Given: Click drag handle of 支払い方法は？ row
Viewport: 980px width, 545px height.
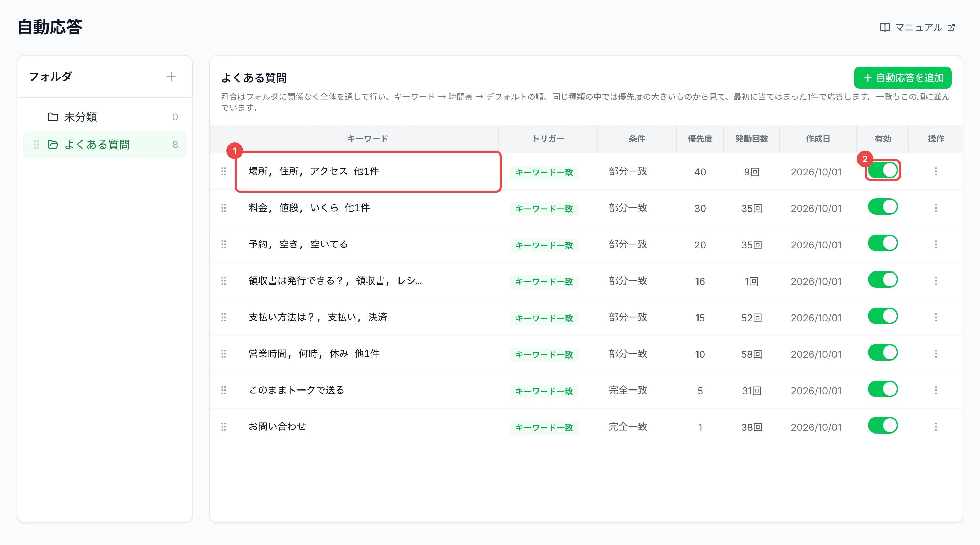Looking at the screenshot, I should tap(224, 317).
